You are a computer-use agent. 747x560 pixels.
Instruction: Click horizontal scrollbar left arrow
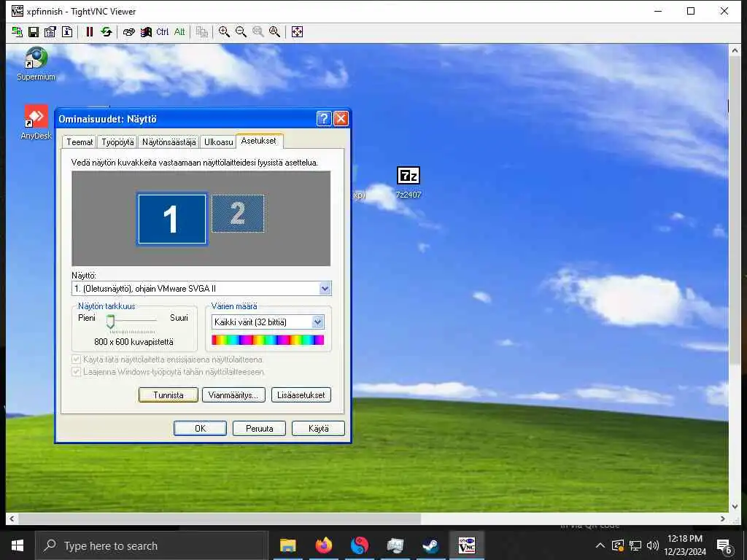[x=12, y=518]
